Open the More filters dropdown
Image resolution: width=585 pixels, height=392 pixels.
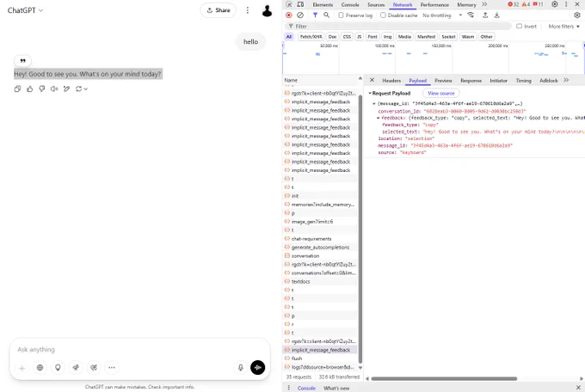(x=563, y=26)
